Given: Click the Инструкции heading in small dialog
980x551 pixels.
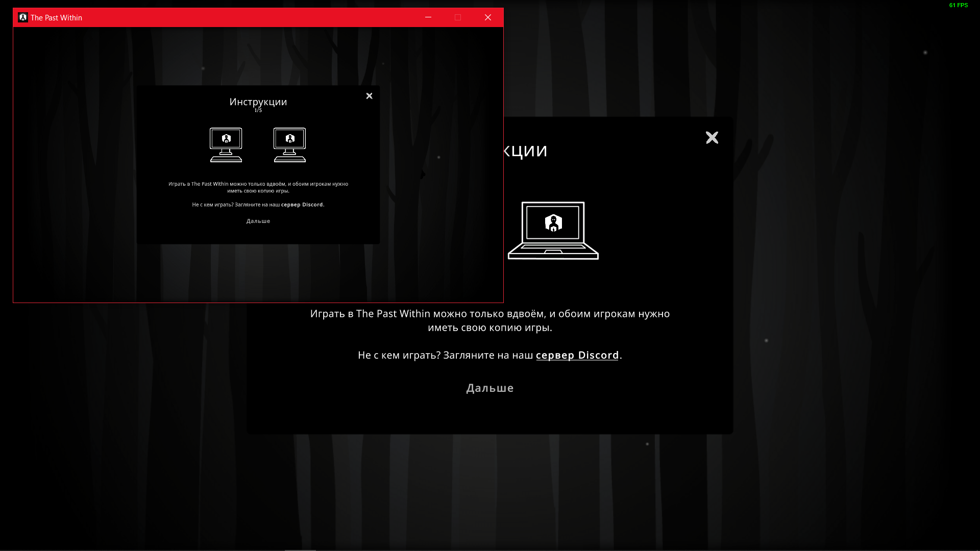Looking at the screenshot, I should [x=258, y=102].
